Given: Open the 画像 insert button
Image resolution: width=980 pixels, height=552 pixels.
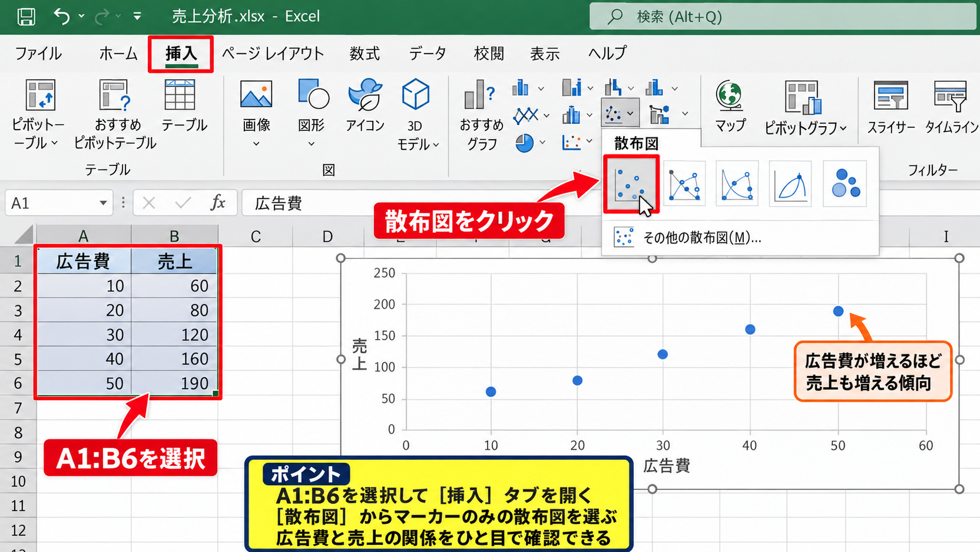Looking at the screenshot, I should (256, 94).
